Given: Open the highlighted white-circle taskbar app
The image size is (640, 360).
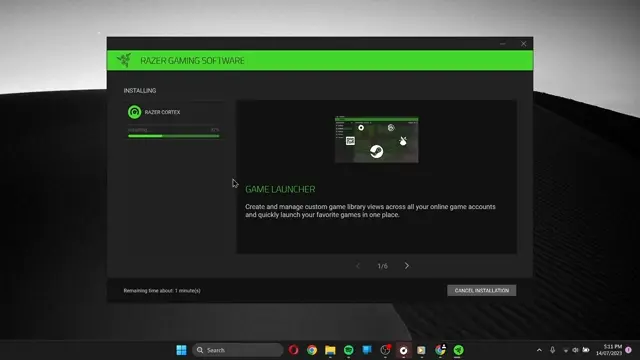Looking at the screenshot, I should [x=403, y=350].
